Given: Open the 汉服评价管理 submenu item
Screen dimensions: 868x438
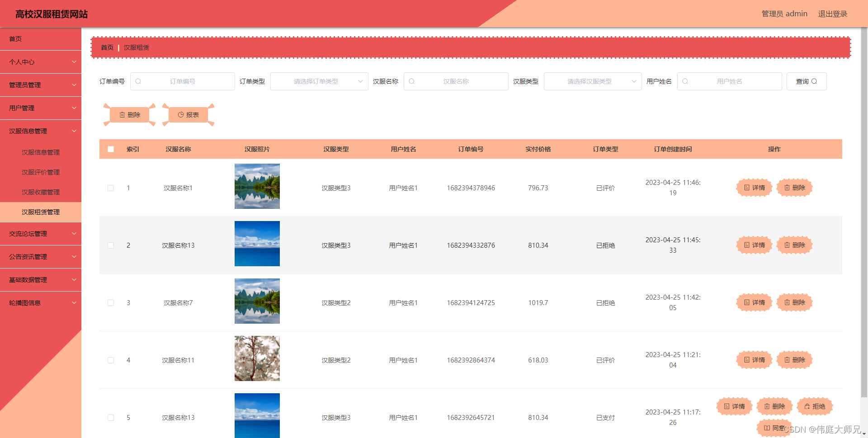Looking at the screenshot, I should click(41, 172).
